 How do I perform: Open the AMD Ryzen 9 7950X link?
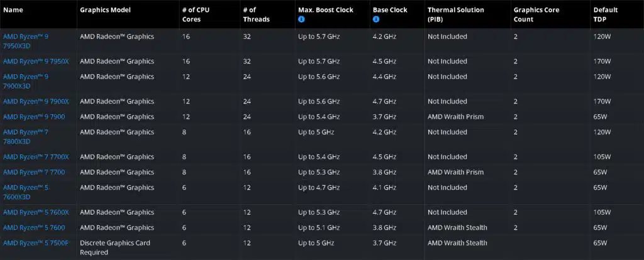coord(36,61)
